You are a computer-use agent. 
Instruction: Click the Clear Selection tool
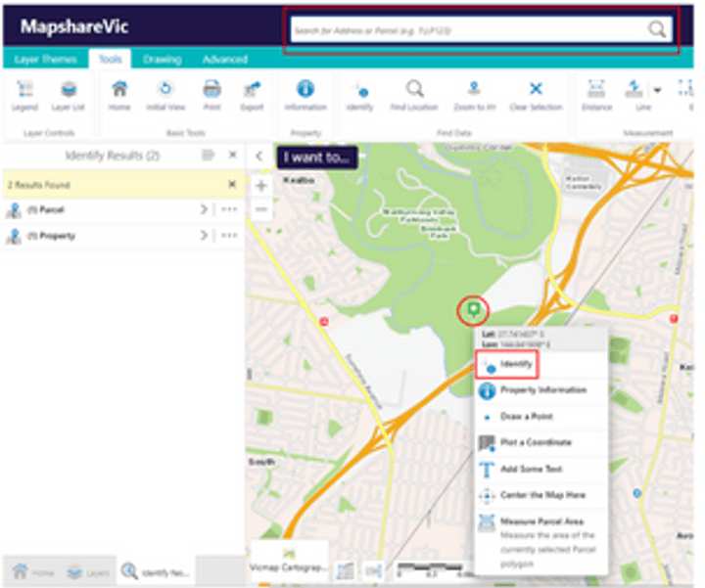[536, 95]
